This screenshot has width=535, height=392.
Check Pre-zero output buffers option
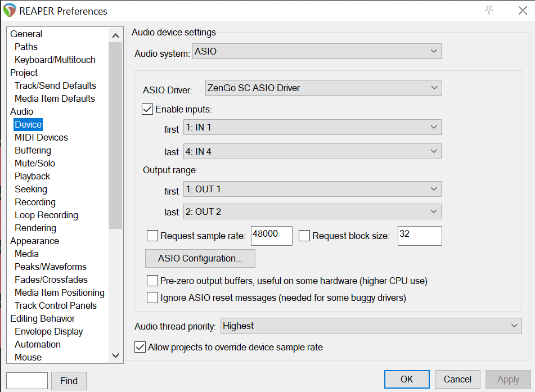tap(152, 281)
